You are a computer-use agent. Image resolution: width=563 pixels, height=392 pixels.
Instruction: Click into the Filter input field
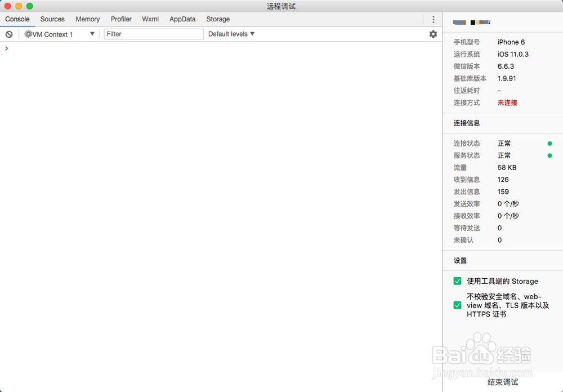pos(154,34)
